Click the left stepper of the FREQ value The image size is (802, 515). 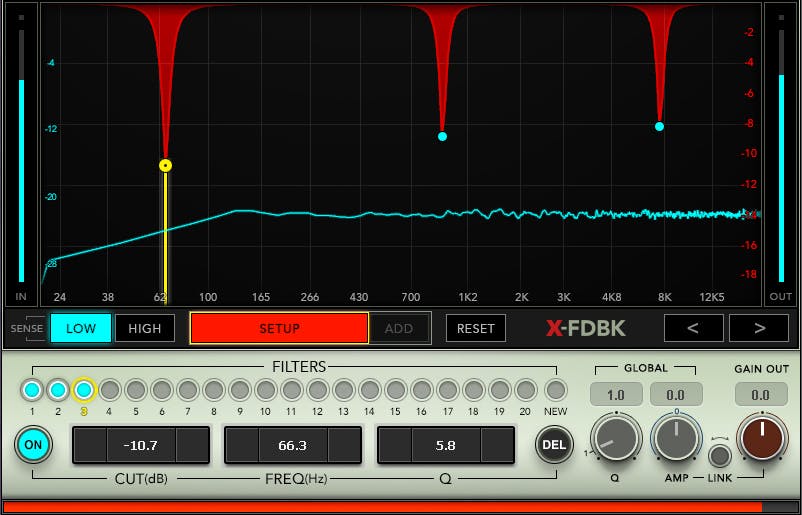[x=241, y=445]
